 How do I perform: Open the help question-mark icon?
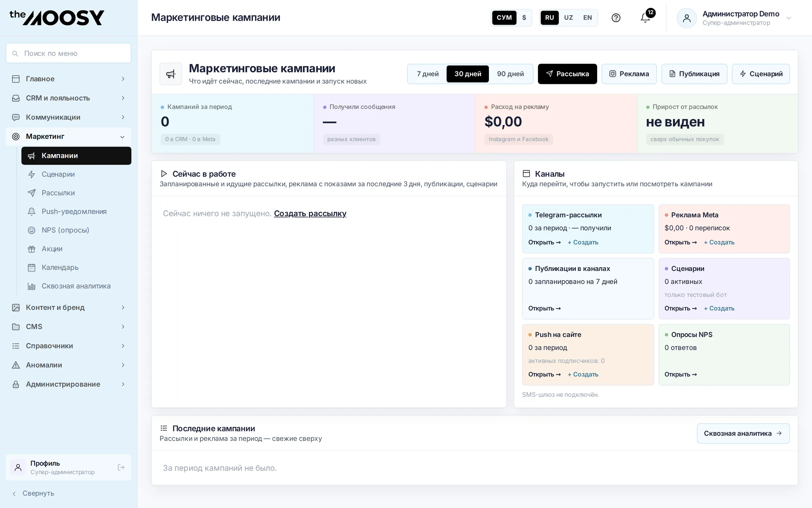616,18
